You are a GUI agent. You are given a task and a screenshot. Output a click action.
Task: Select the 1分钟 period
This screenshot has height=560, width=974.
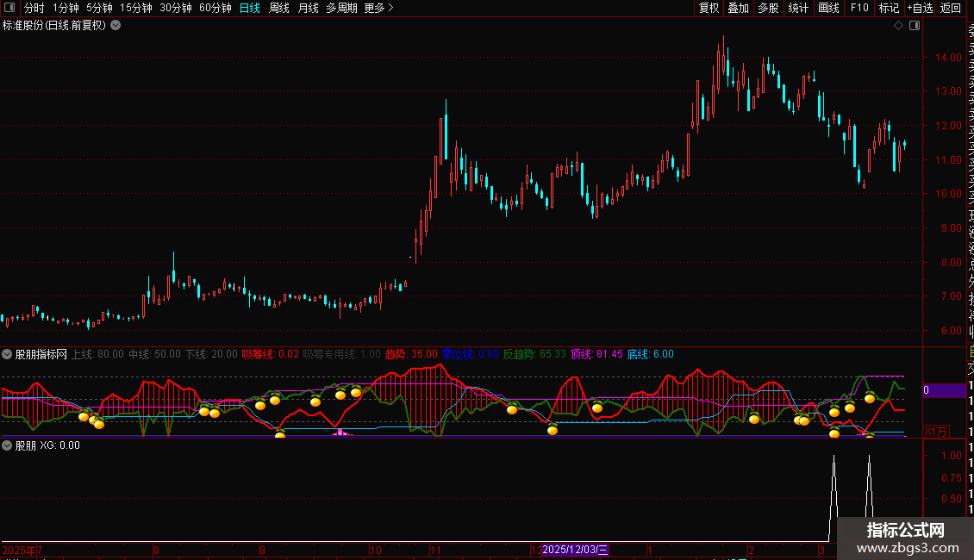pyautogui.click(x=66, y=8)
